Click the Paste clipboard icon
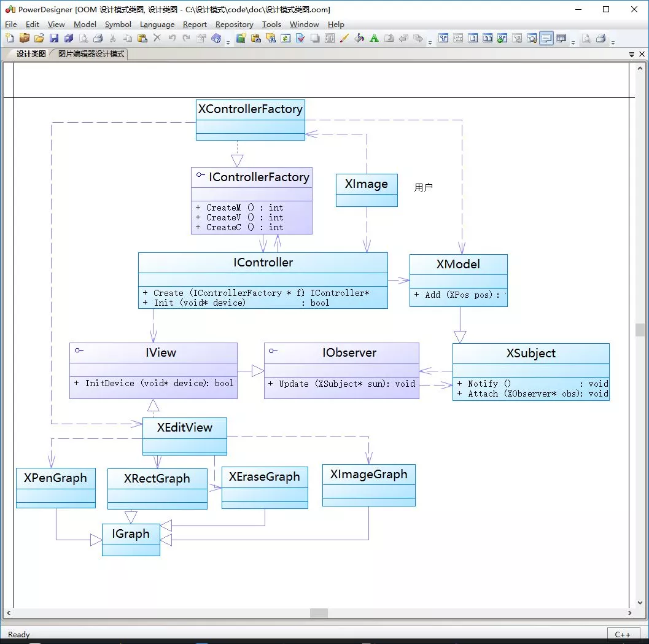Viewport: 649px width, 644px height. click(x=142, y=39)
